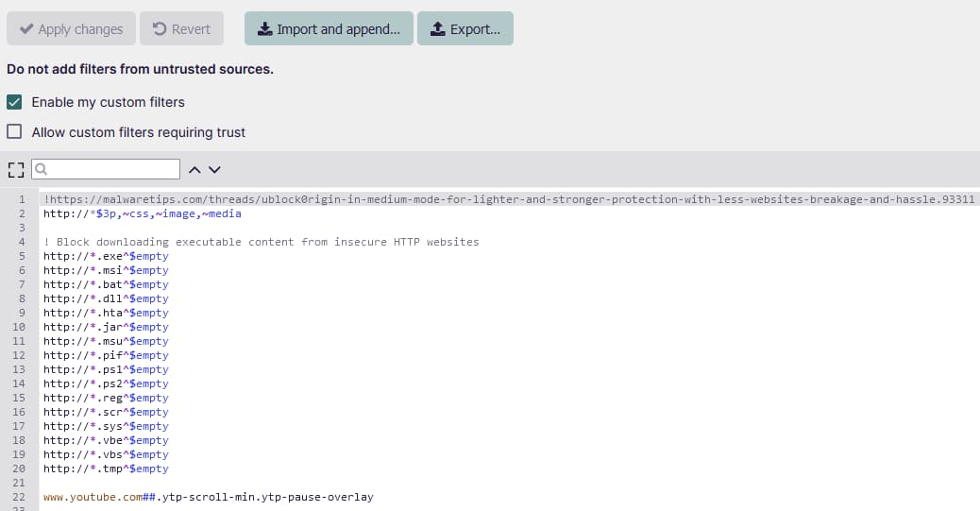Screen dimensions: 980x511
Task: Click the .tmp filter rule line
Action: point(106,468)
